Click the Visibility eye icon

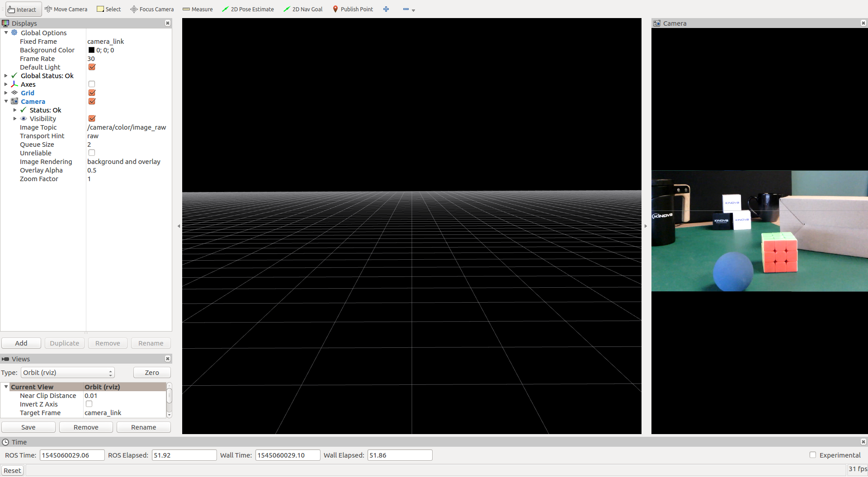pos(24,118)
